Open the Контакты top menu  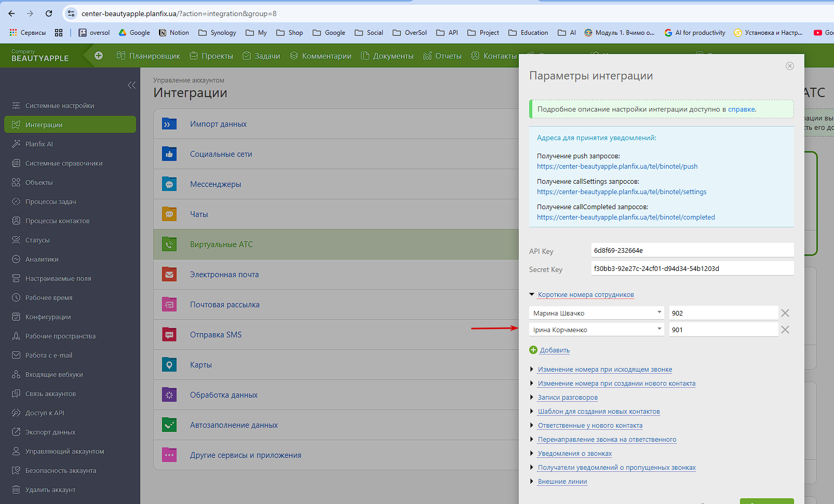494,56
